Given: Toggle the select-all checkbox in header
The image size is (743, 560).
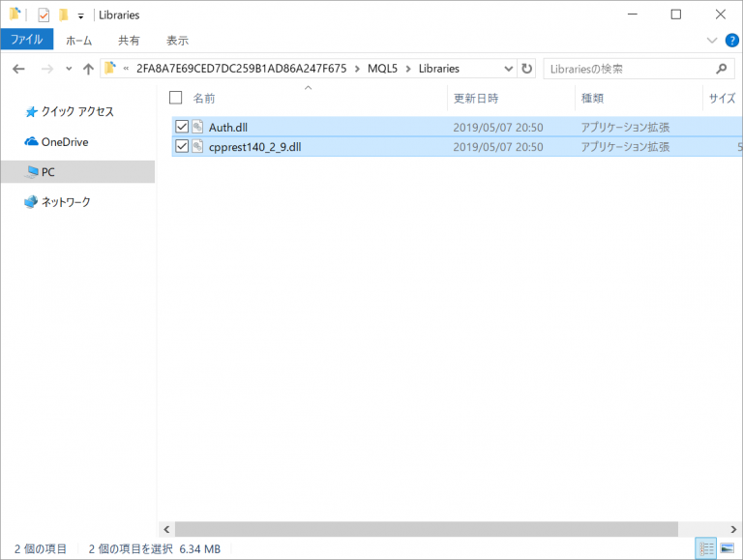Looking at the screenshot, I should tap(175, 98).
